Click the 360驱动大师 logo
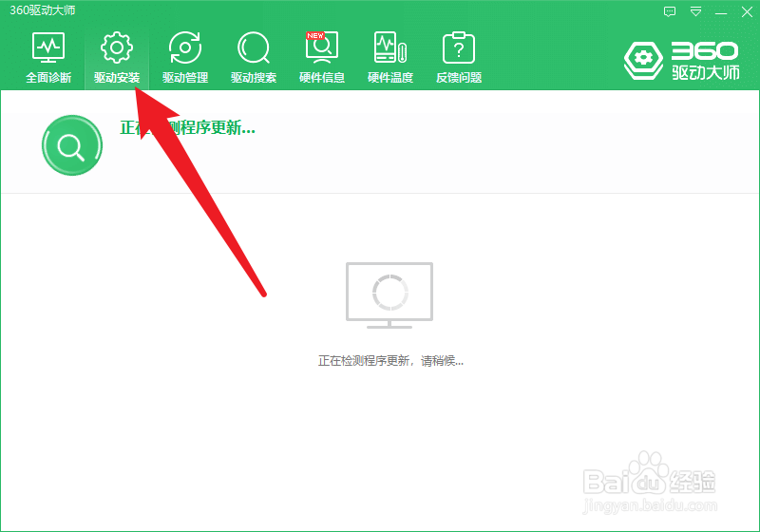This screenshot has height=532, width=760. tap(681, 61)
